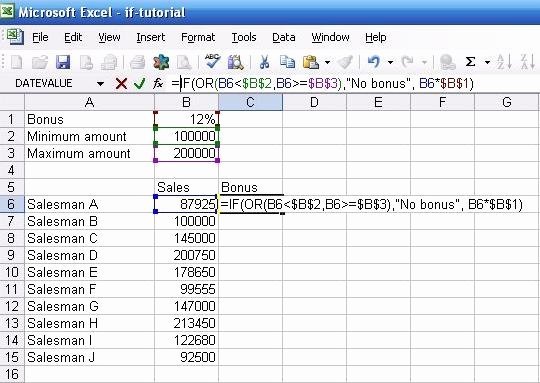Click the cell containing 12%
This screenshot has width=540, height=383.
click(x=186, y=119)
